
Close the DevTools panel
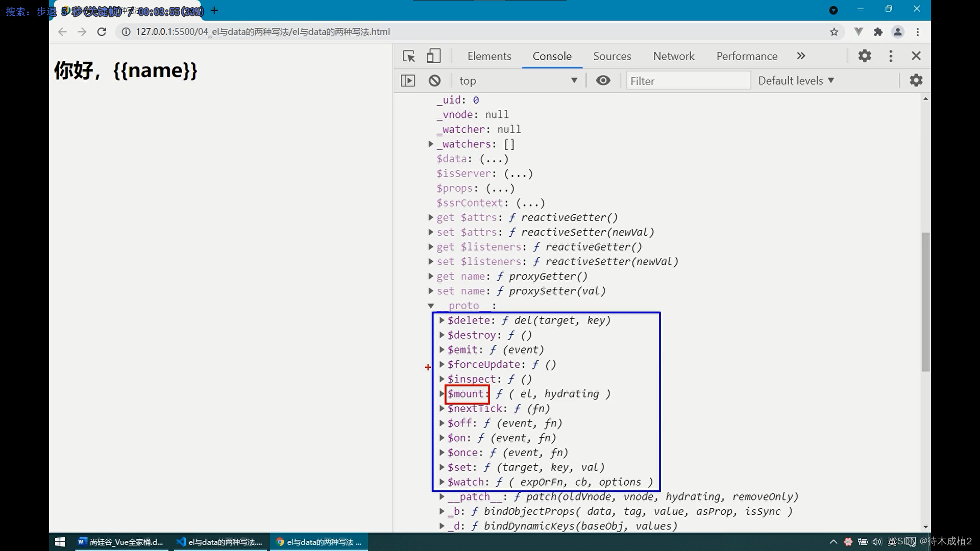(x=916, y=56)
